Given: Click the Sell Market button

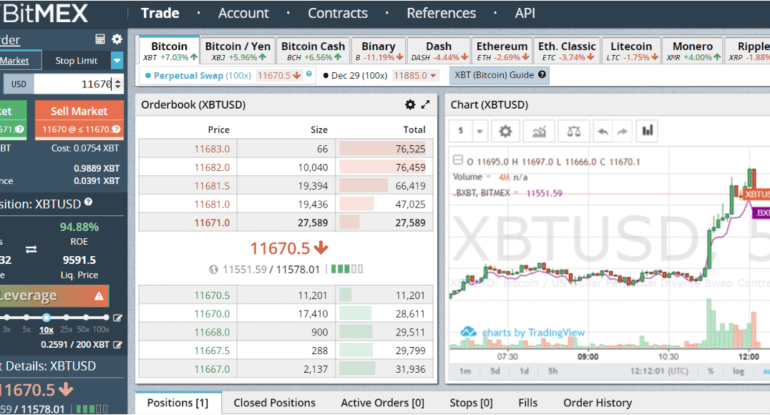Looking at the screenshot, I should pos(79,120).
